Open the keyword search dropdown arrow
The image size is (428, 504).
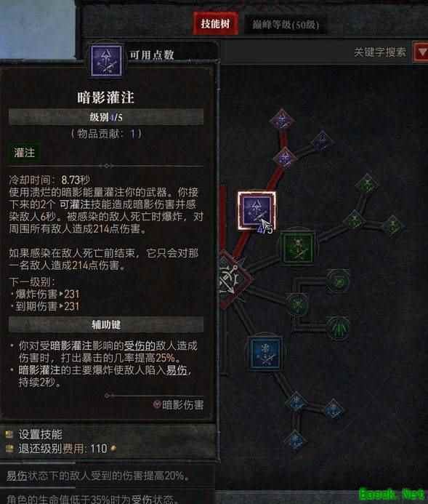[x=421, y=52]
